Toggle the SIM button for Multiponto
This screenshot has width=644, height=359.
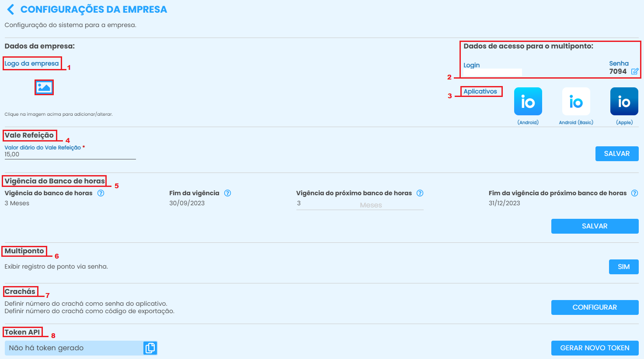click(x=623, y=267)
